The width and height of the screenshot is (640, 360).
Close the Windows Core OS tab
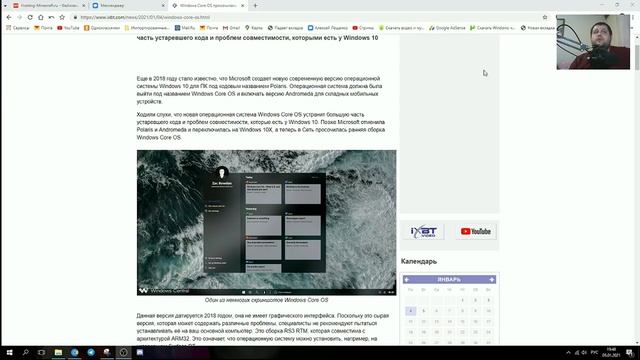click(x=242, y=6)
